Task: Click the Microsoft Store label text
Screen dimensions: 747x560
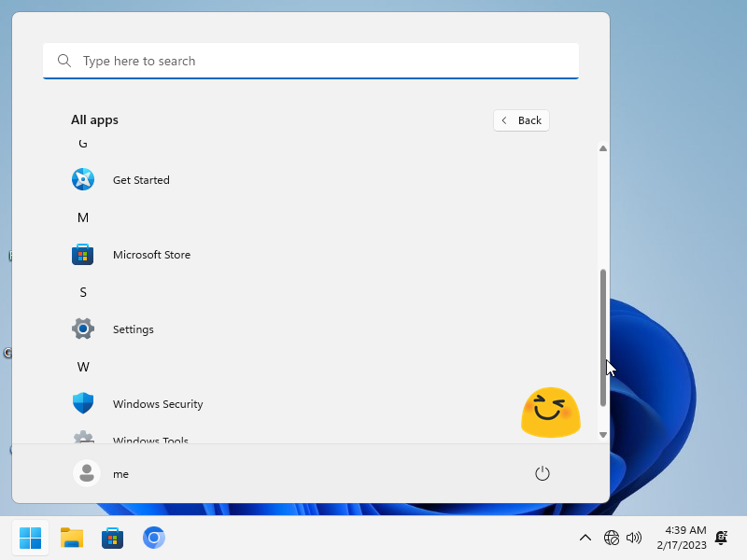Action: coord(151,255)
